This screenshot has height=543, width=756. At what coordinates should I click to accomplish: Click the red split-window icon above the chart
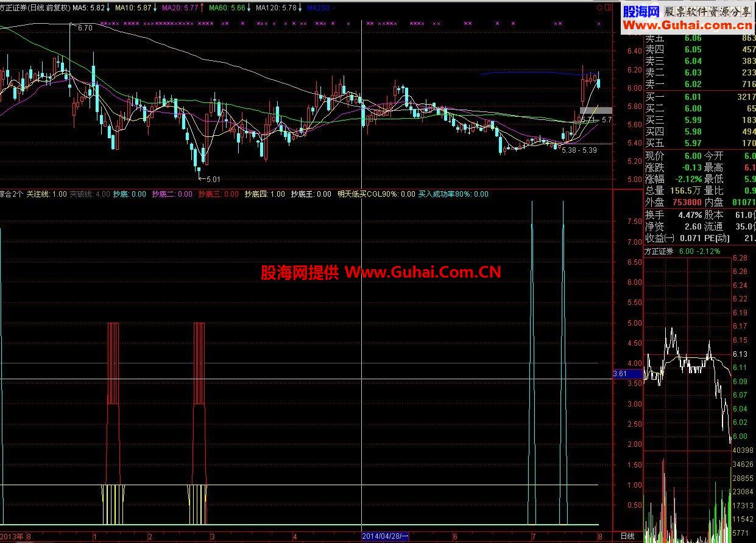click(x=607, y=8)
